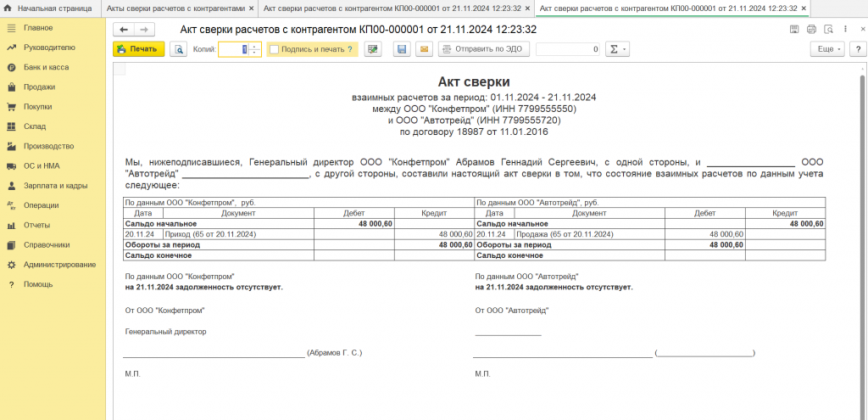Open print preview with magnifier icon
The width and height of the screenshot is (868, 420).
(x=179, y=49)
